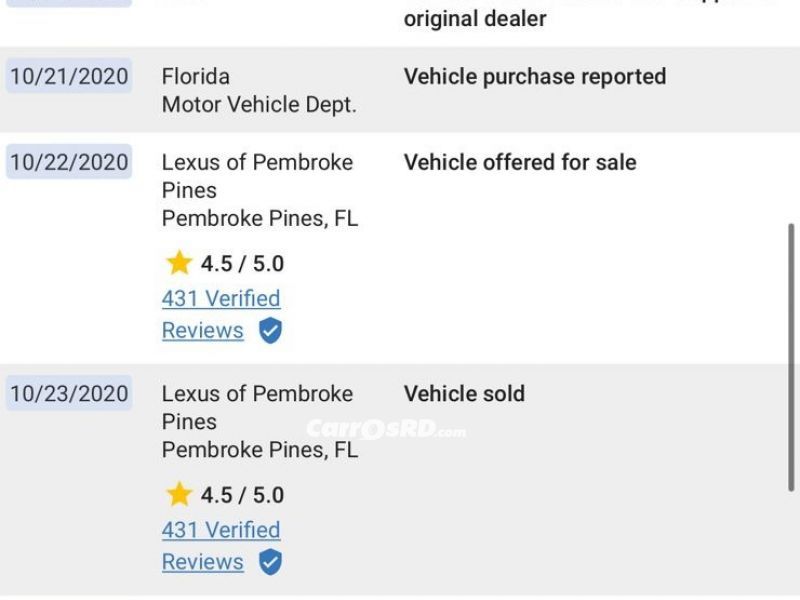Image resolution: width=800 pixels, height=600 pixels.
Task: Select the 10/23/2020 date badge
Action: coord(69,393)
